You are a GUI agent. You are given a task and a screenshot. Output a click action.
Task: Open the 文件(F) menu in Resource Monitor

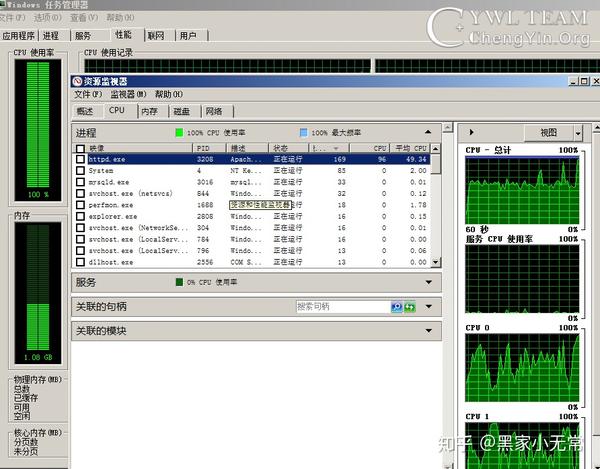(88, 94)
